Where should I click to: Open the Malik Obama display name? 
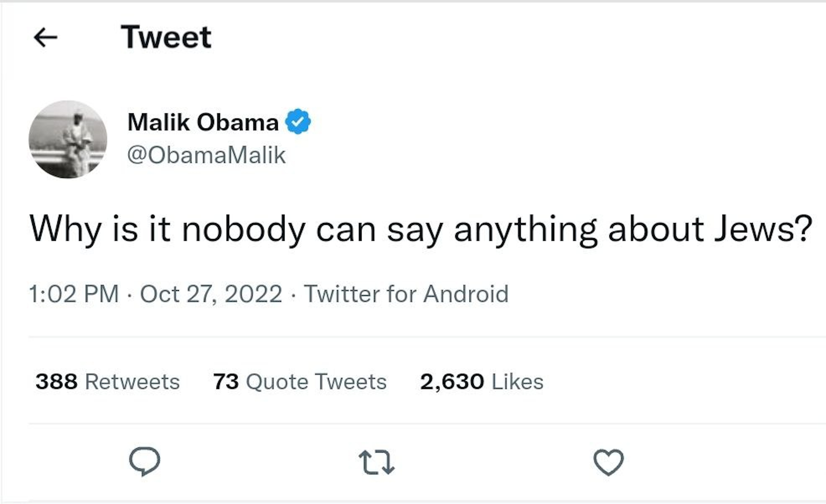[x=203, y=122]
